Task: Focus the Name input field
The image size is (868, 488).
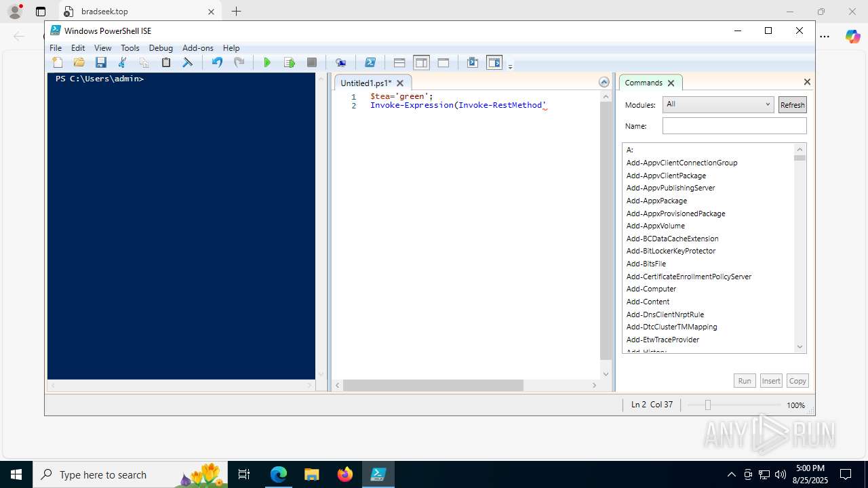Action: [734, 125]
